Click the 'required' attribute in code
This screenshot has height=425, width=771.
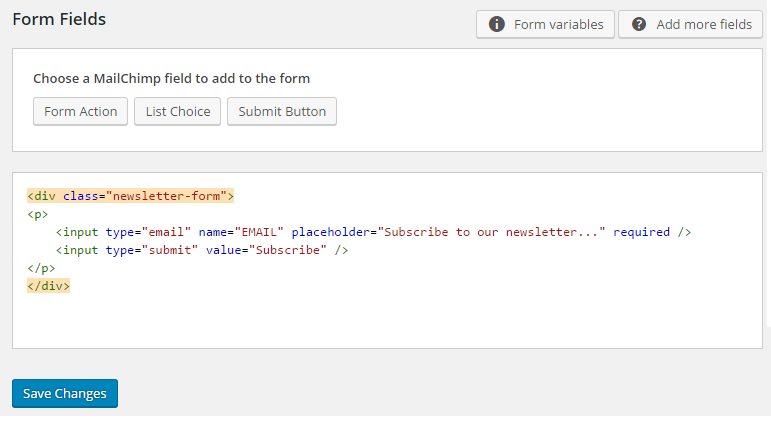(641, 232)
